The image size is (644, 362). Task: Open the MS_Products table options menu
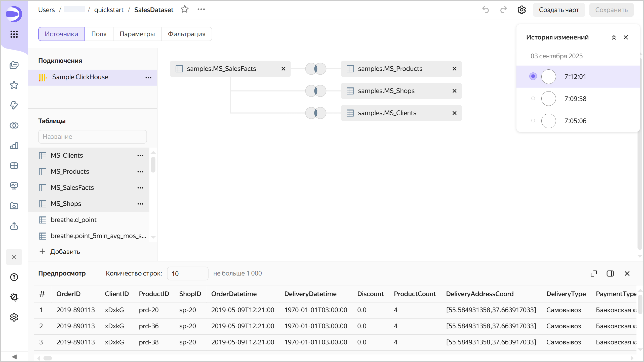140,171
